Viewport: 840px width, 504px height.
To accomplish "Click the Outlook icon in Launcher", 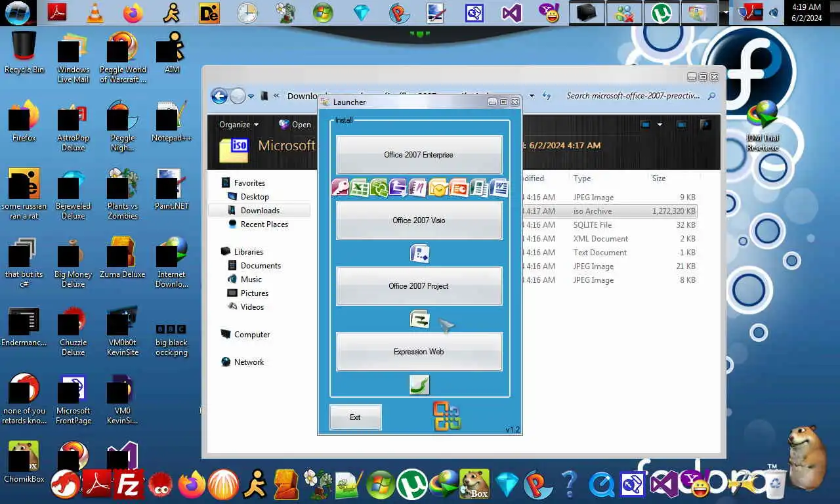I will click(438, 188).
